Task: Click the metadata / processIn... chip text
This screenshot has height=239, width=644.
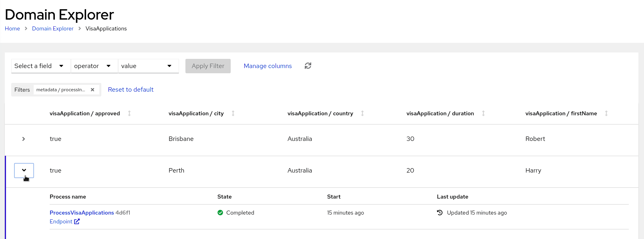Action: coord(61,90)
